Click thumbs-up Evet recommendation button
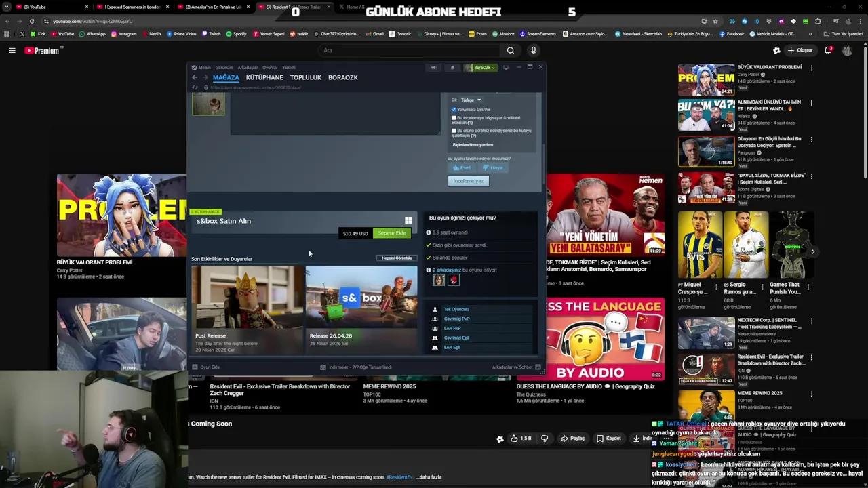 point(462,168)
